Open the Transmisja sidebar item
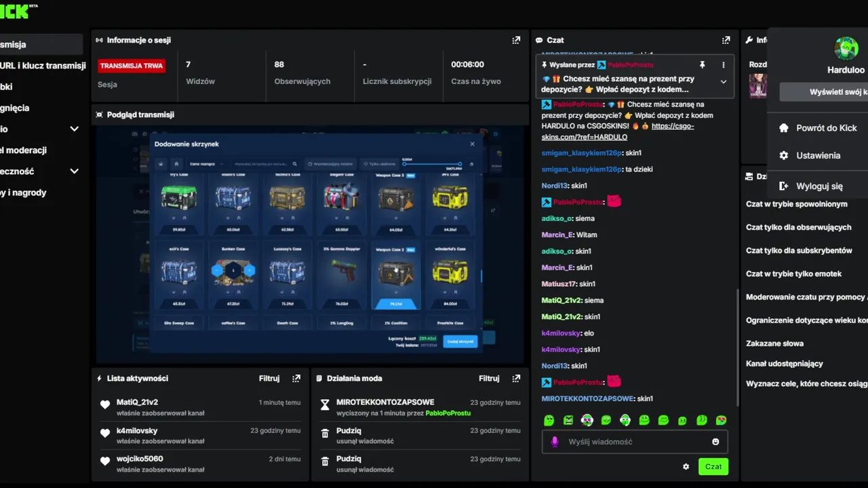The height and width of the screenshot is (488, 868). 41,45
